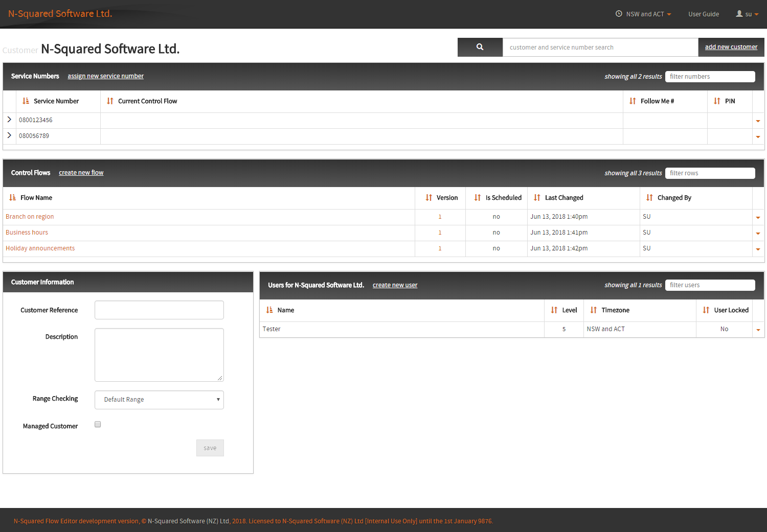The height and width of the screenshot is (532, 767).
Task: Open the NSW and ACT timezone menu
Action: point(643,14)
